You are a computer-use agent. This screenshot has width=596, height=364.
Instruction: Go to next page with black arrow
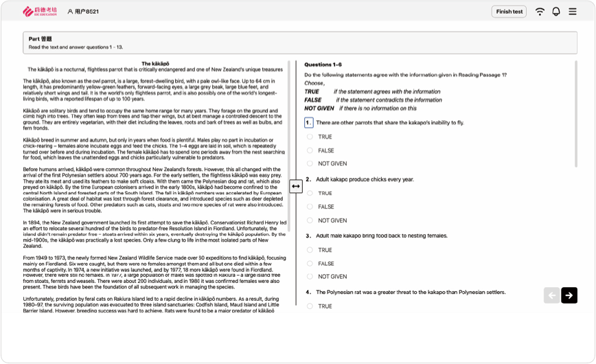(569, 295)
